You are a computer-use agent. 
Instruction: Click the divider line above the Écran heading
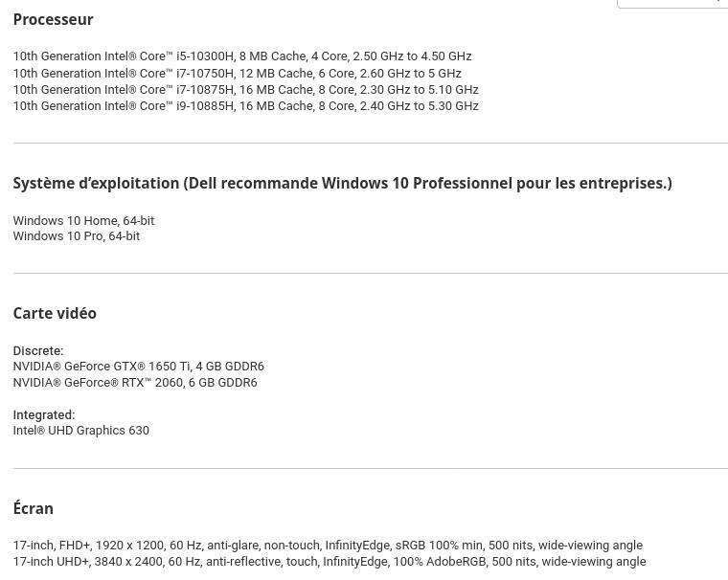370,468
